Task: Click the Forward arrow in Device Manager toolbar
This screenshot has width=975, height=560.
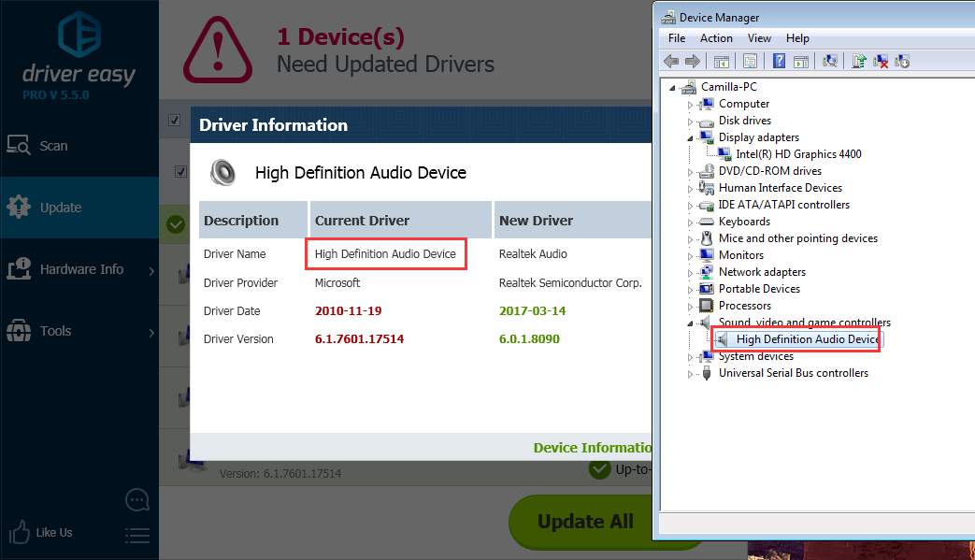Action: (x=692, y=61)
